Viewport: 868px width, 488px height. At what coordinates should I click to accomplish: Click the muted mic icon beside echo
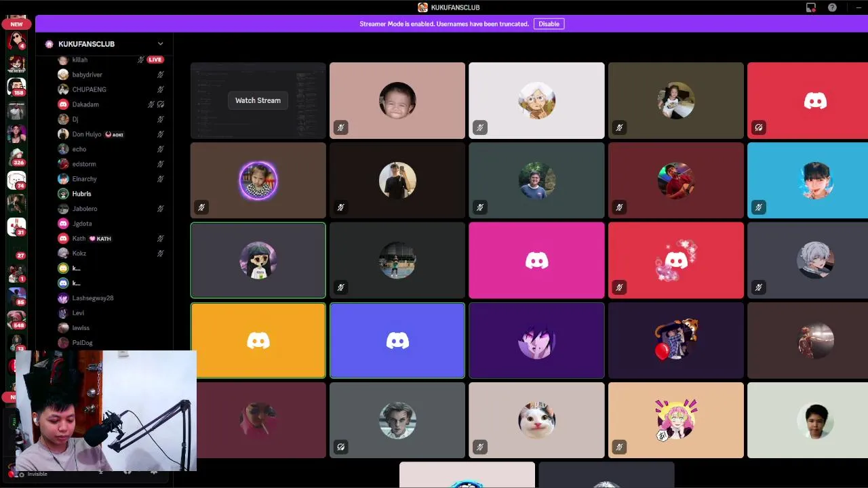pos(161,149)
